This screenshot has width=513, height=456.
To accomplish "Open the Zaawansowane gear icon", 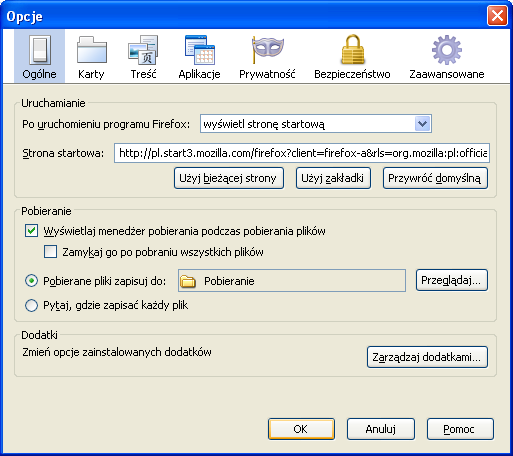I will 447,50.
